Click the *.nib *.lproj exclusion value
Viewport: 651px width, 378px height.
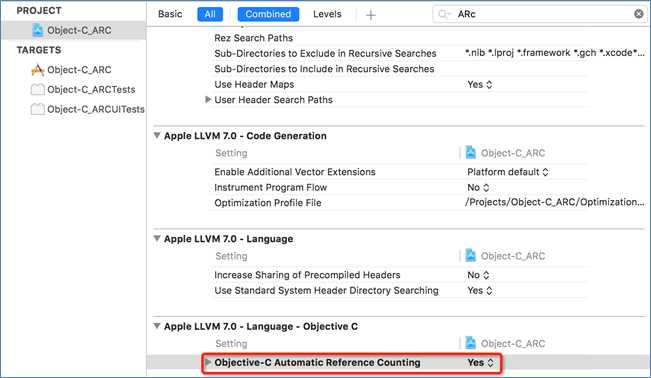click(x=555, y=53)
